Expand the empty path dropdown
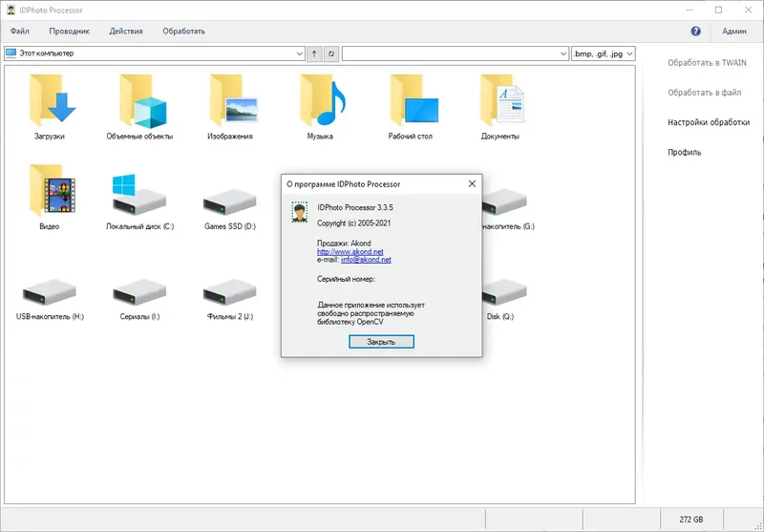Viewport: 764px width, 532px height. tap(563, 53)
